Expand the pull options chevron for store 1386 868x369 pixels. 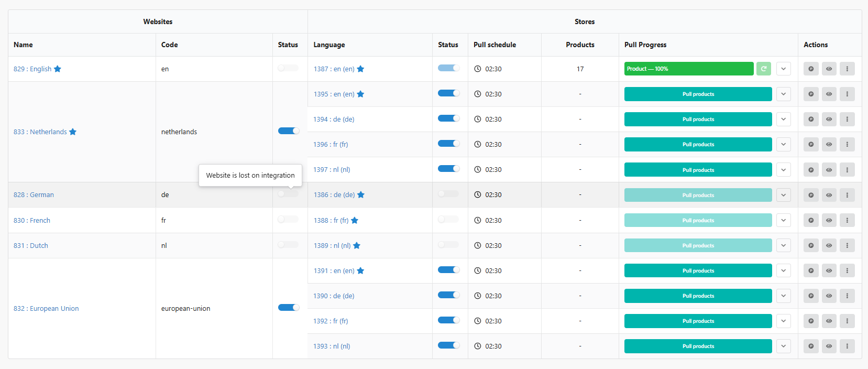tap(783, 195)
